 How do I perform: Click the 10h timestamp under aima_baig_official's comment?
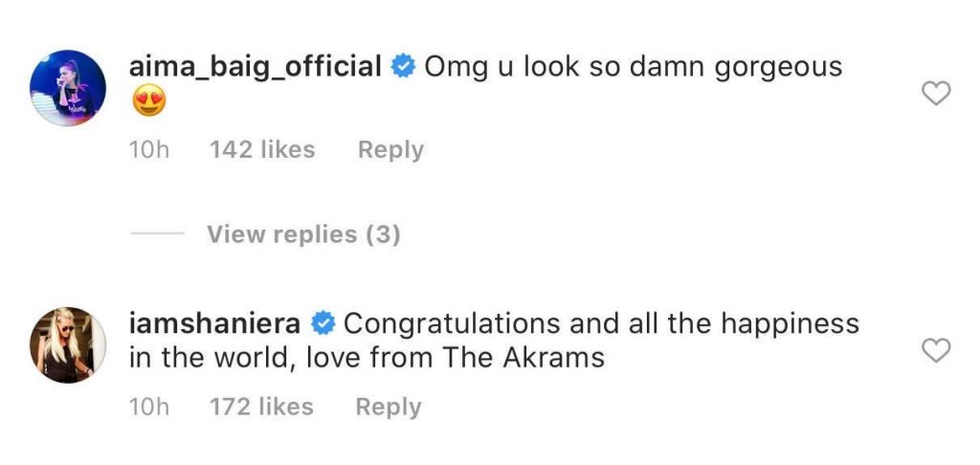tap(148, 150)
